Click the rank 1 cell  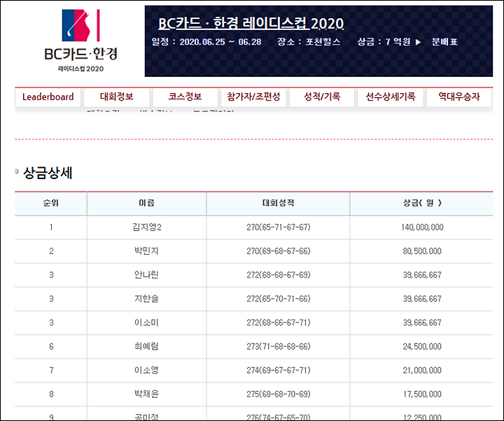click(51, 227)
